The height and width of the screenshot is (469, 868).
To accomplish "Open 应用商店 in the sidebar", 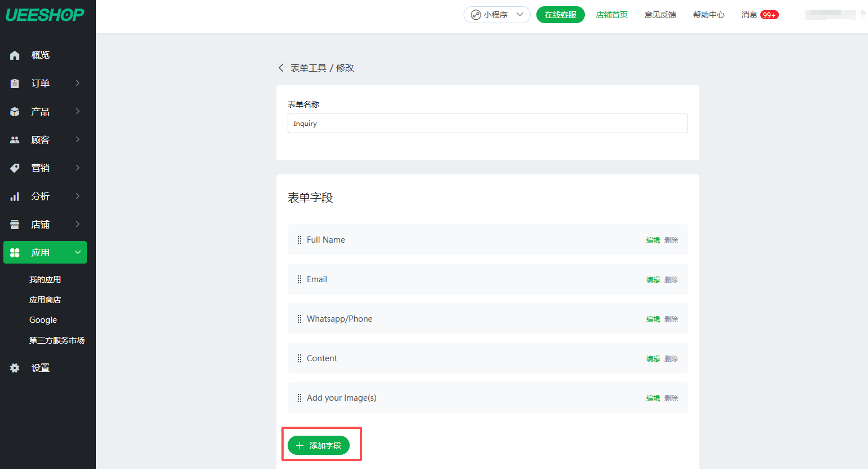I will coord(45,300).
